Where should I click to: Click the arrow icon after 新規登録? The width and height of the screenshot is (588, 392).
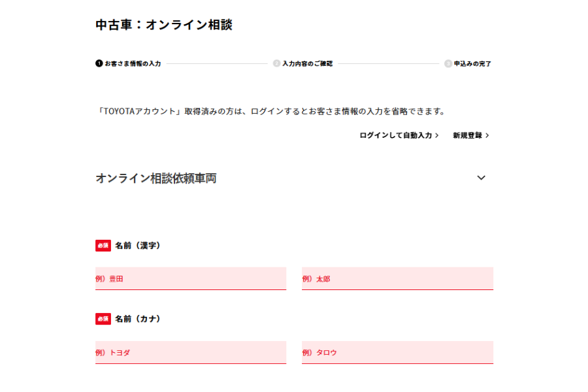(489, 135)
